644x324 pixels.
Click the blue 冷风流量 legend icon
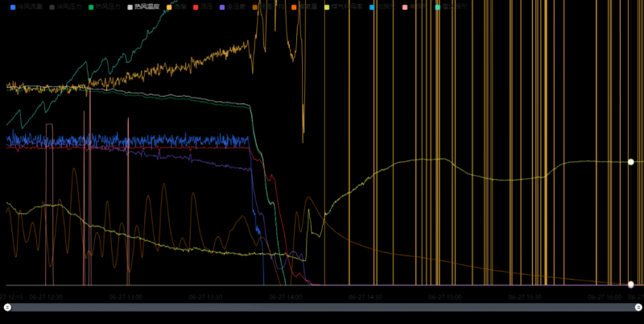14,6
